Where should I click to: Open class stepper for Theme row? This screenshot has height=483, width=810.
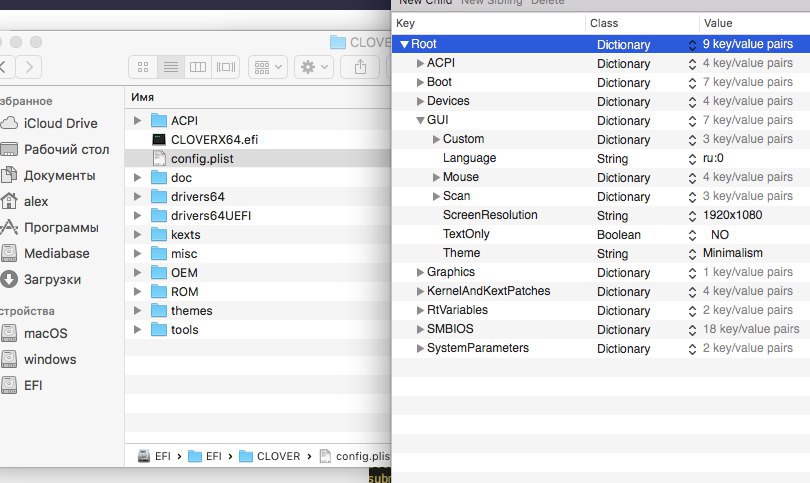point(692,254)
